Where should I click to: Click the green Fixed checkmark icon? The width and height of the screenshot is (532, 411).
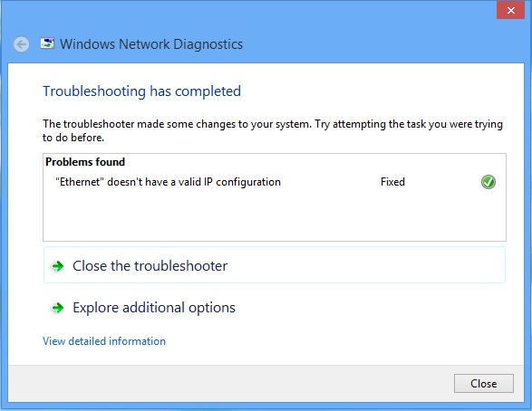tap(488, 182)
